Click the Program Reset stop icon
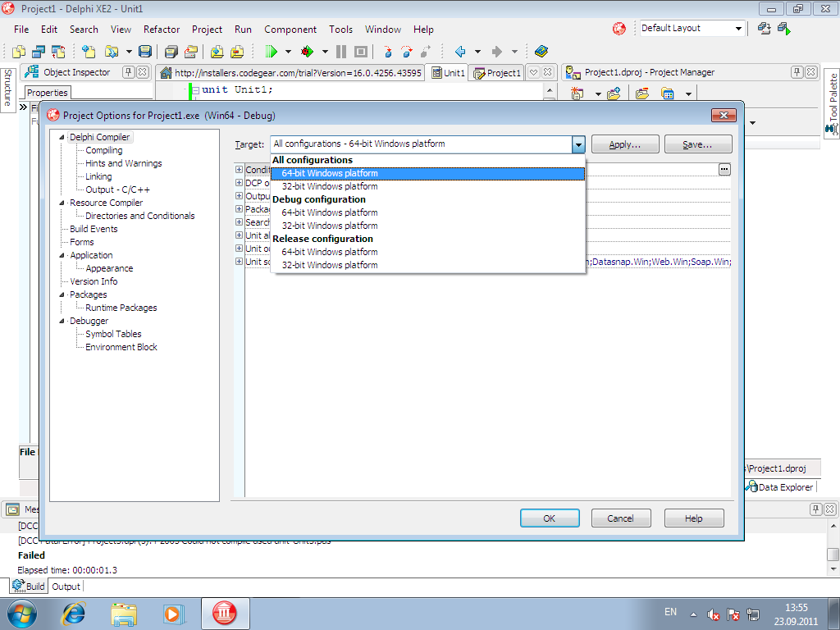840x630 pixels. [x=361, y=52]
